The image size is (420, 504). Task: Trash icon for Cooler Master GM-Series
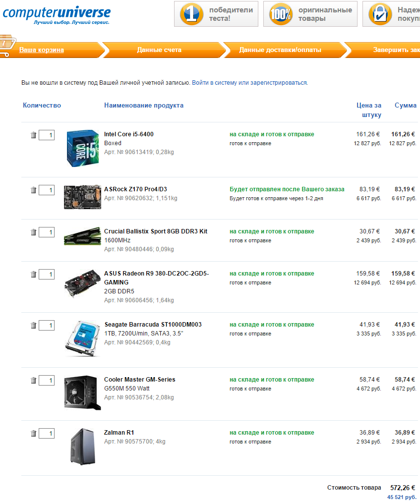coord(33,380)
